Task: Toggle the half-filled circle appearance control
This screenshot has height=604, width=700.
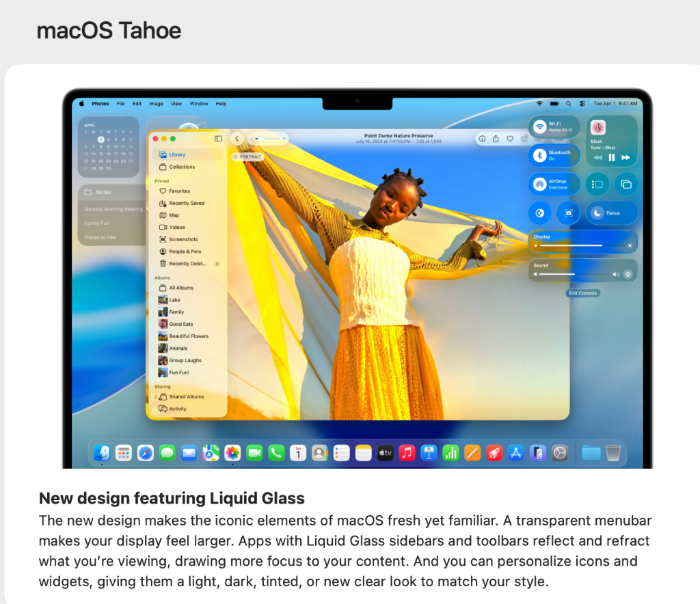Action: coord(540,213)
